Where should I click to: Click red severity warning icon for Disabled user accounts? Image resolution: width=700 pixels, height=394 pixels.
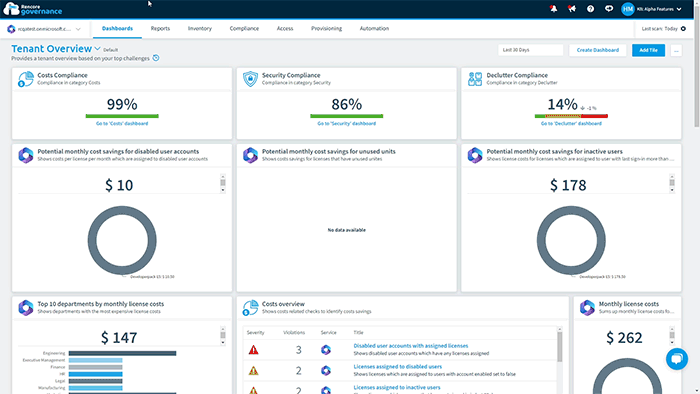click(254, 350)
